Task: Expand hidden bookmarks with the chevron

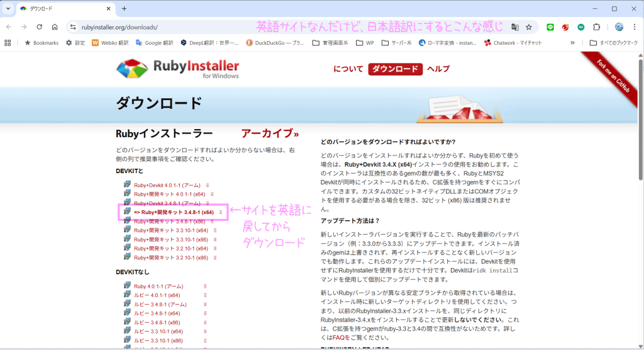Action: pos(572,43)
